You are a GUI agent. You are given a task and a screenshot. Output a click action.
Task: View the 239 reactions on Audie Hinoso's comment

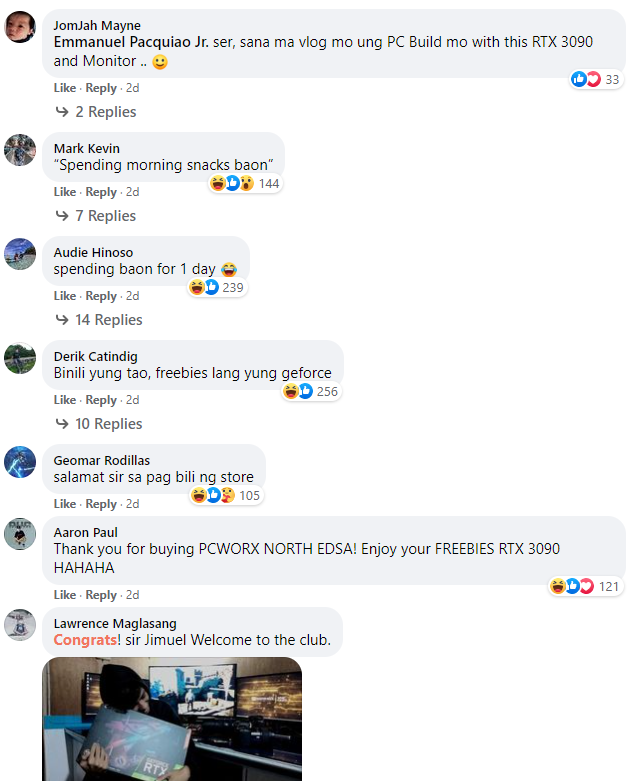click(x=217, y=287)
